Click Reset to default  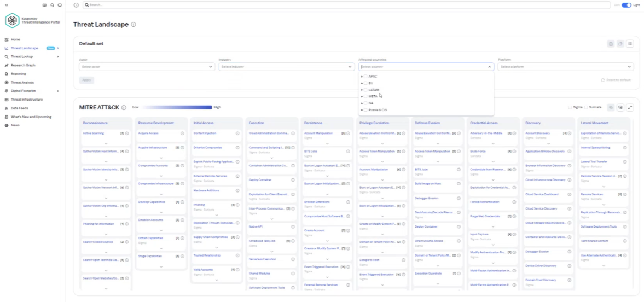(616, 80)
